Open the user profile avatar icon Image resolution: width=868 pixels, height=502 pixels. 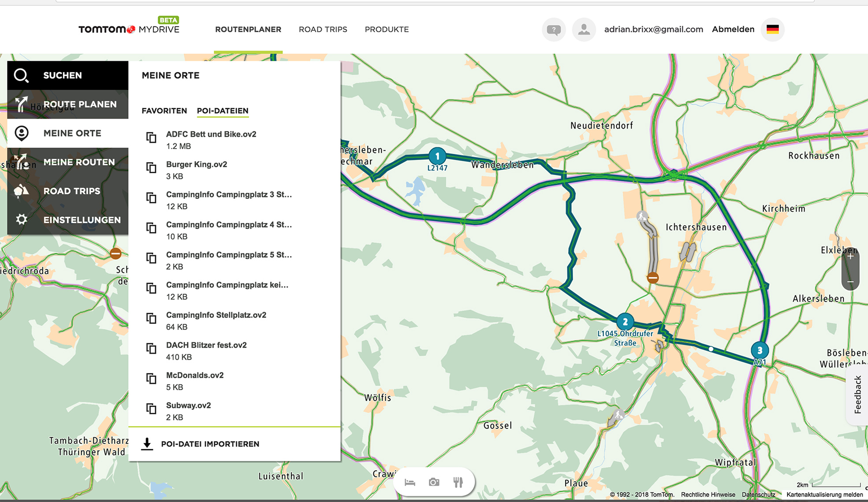[x=584, y=30]
